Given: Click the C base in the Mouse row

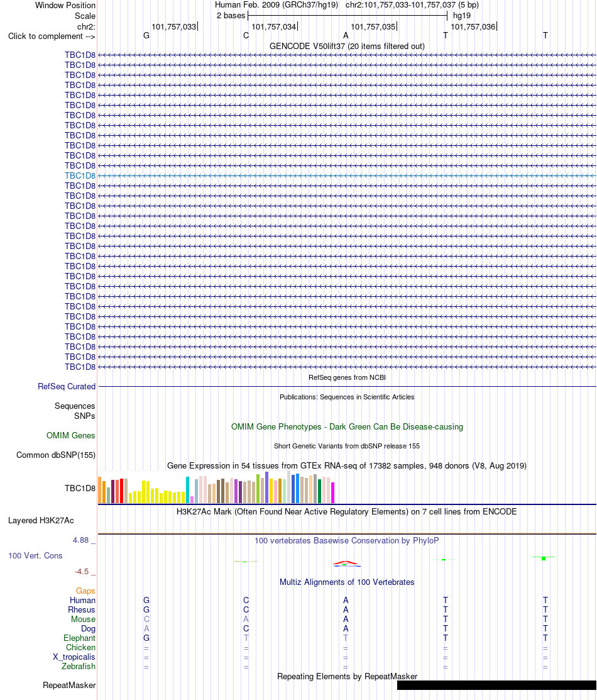Looking at the screenshot, I should pos(146,619).
